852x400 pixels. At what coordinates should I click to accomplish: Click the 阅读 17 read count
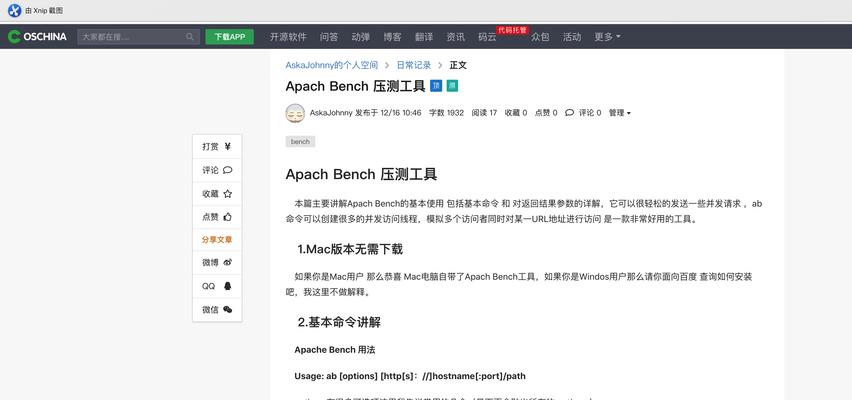(x=484, y=113)
